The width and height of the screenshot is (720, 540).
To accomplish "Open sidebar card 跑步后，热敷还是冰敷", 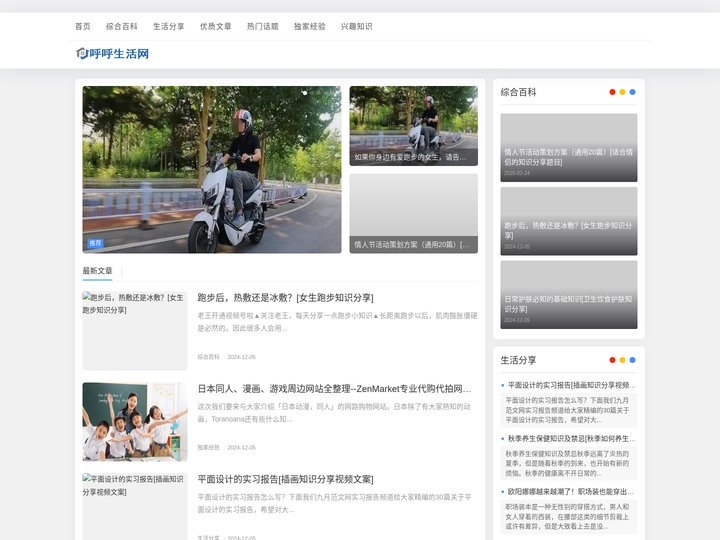I will [568, 221].
